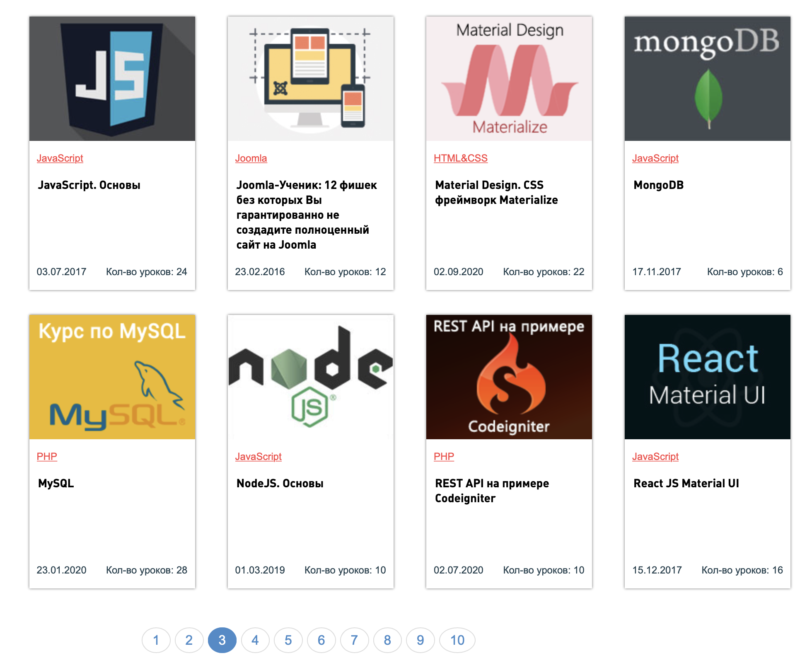The width and height of the screenshot is (812, 663).
Task: Open the course title 'JavaScript. Основы'
Action: [89, 185]
